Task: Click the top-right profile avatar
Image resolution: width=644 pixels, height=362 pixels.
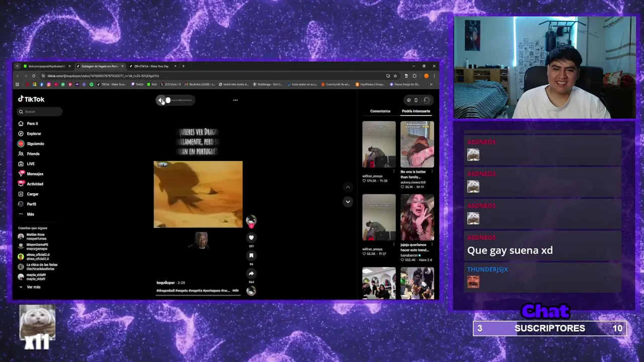Action: [x=426, y=100]
